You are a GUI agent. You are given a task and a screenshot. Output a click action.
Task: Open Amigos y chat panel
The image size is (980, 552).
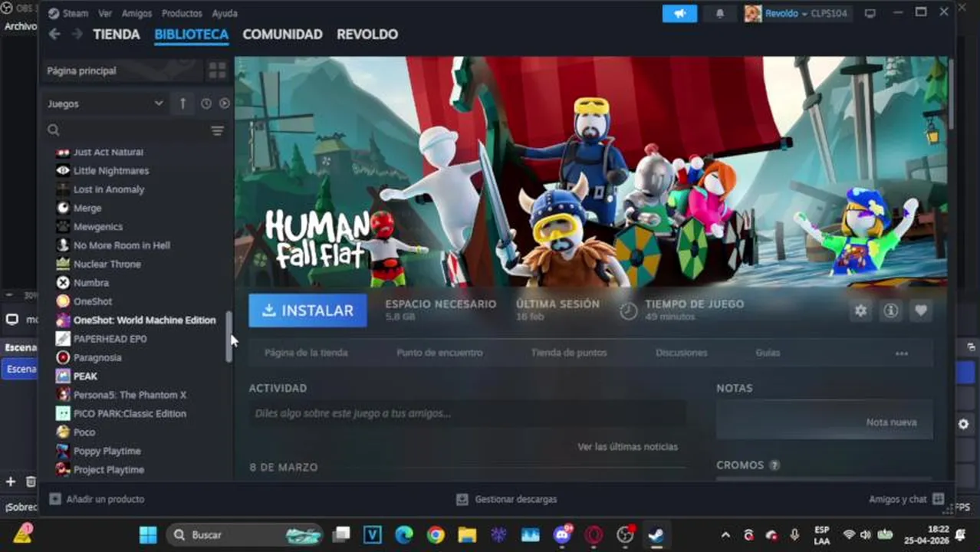(x=906, y=499)
